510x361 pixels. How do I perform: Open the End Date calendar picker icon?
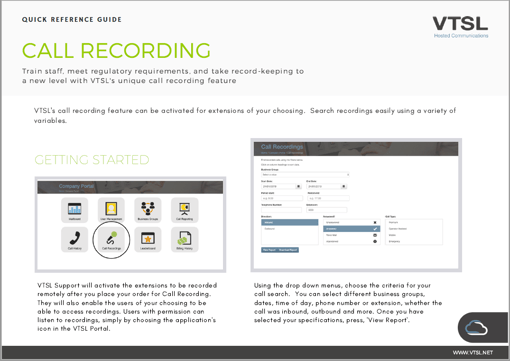[344, 186]
